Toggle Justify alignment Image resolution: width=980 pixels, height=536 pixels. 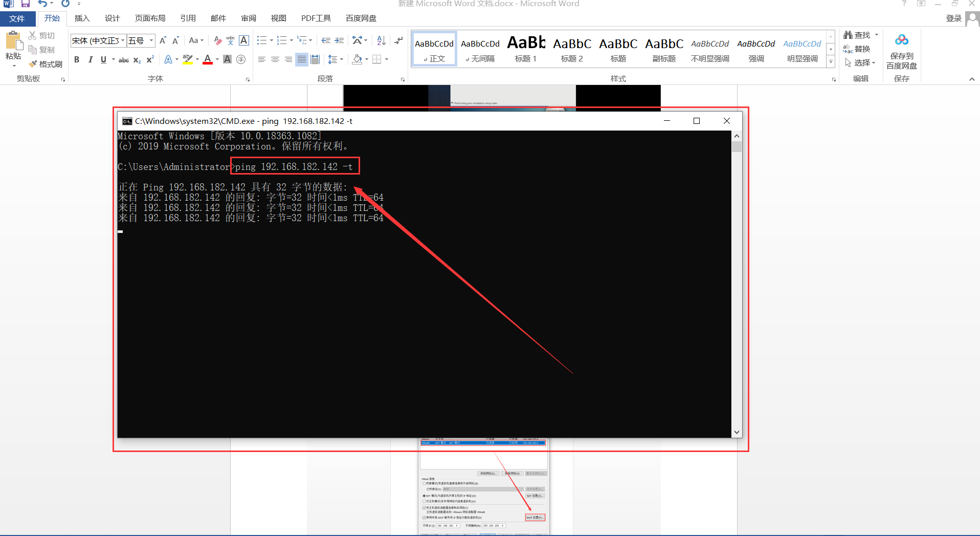click(x=302, y=59)
